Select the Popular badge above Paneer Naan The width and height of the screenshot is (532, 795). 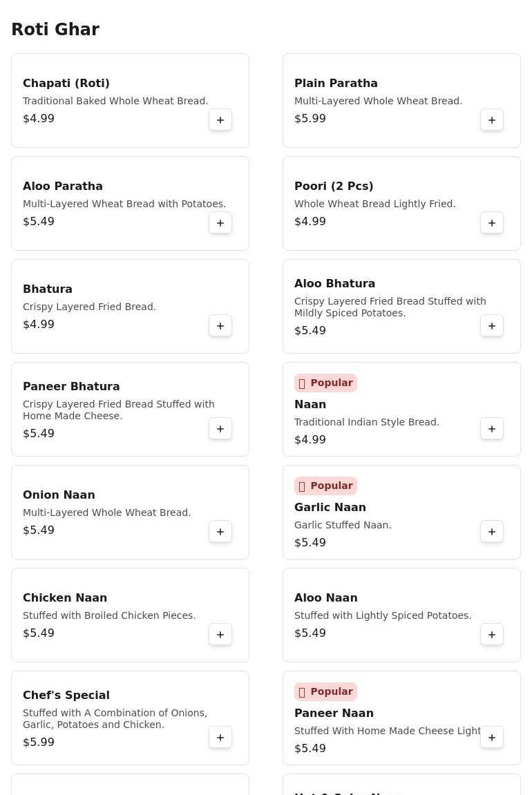pos(325,692)
